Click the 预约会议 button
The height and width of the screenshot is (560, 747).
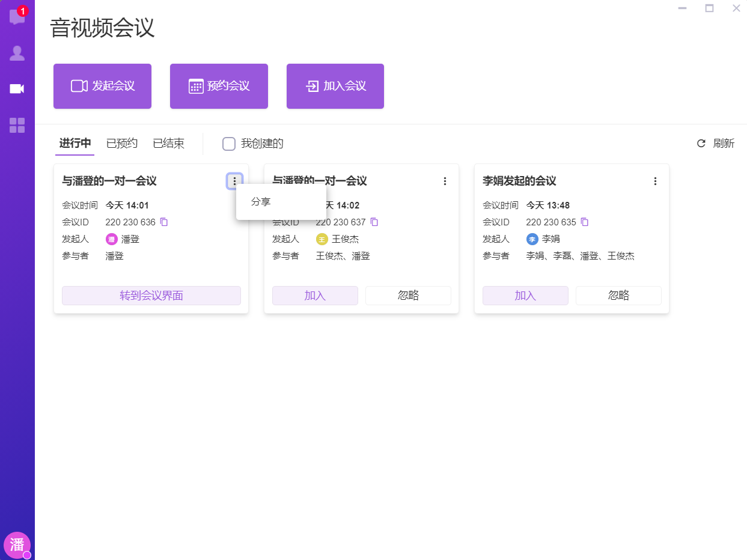pyautogui.click(x=219, y=87)
